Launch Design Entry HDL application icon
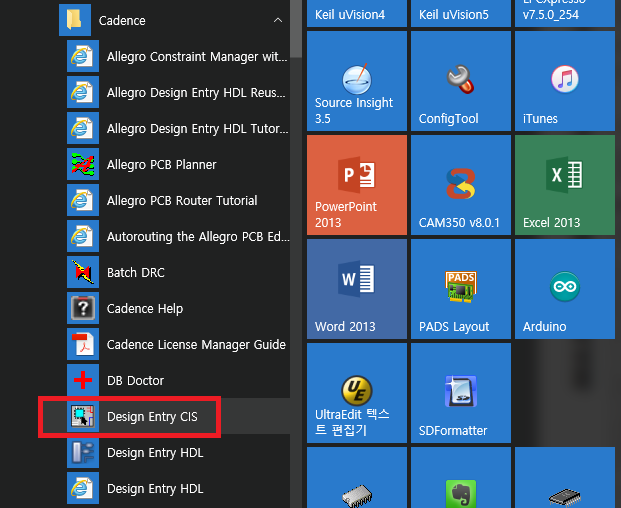The image size is (621, 508). click(83, 453)
